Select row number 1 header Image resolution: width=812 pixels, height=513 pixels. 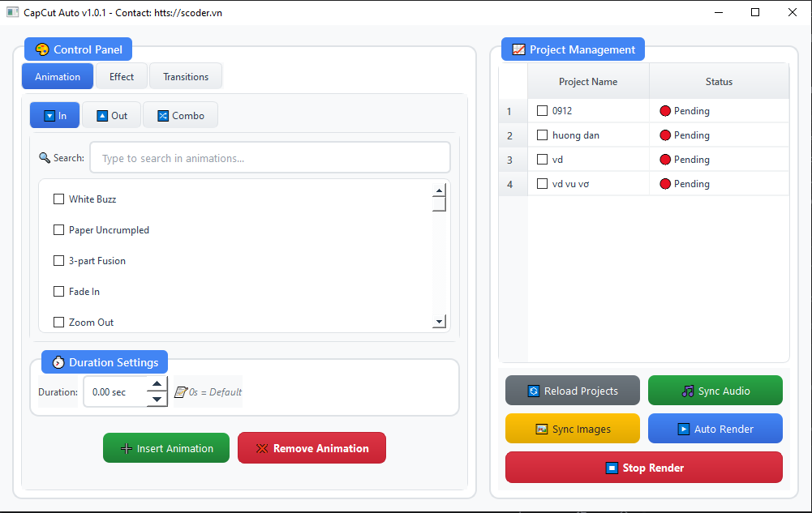click(x=513, y=111)
